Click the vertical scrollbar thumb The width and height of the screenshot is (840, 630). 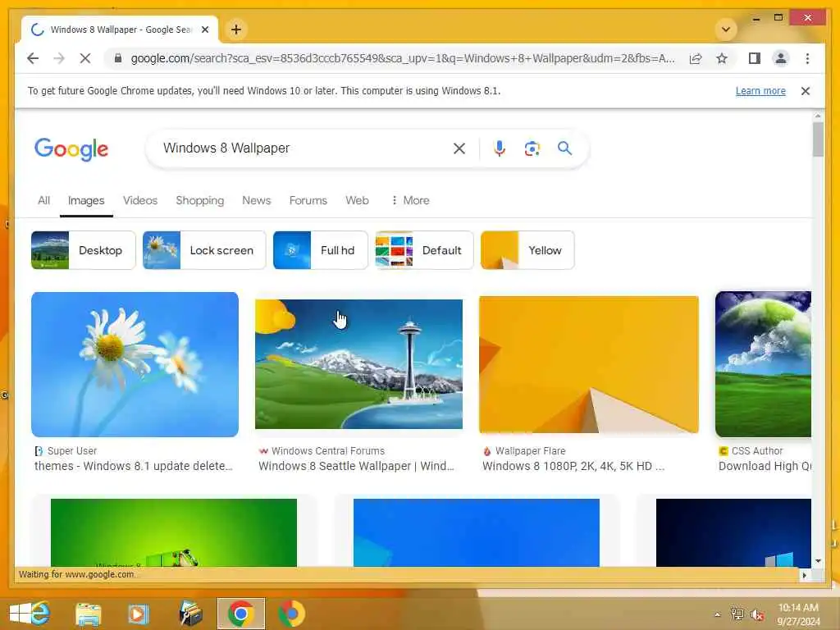coord(818,139)
